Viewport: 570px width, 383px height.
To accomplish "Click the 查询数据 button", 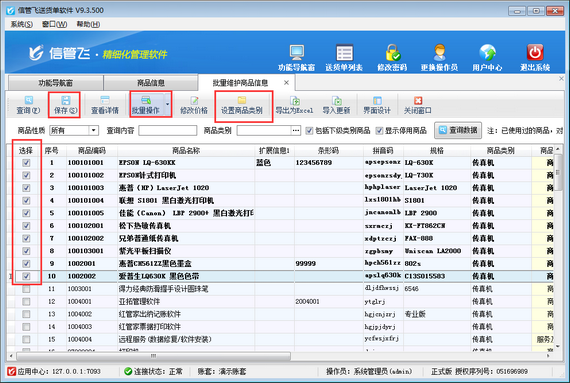I will 458,130.
